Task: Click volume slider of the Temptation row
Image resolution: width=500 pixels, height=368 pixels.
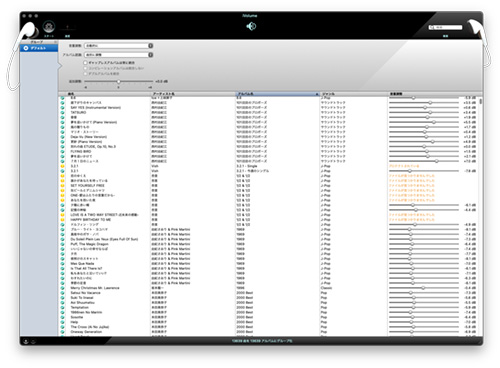Action: pyautogui.click(x=424, y=308)
